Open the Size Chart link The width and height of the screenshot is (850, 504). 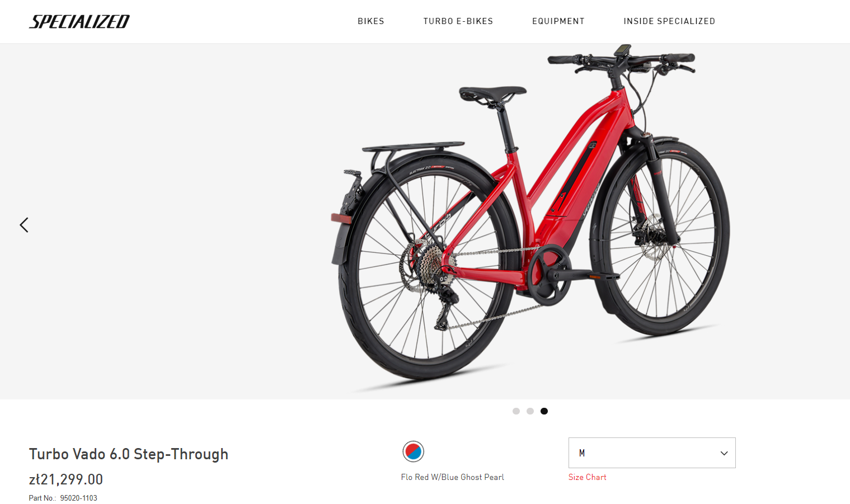pyautogui.click(x=587, y=477)
